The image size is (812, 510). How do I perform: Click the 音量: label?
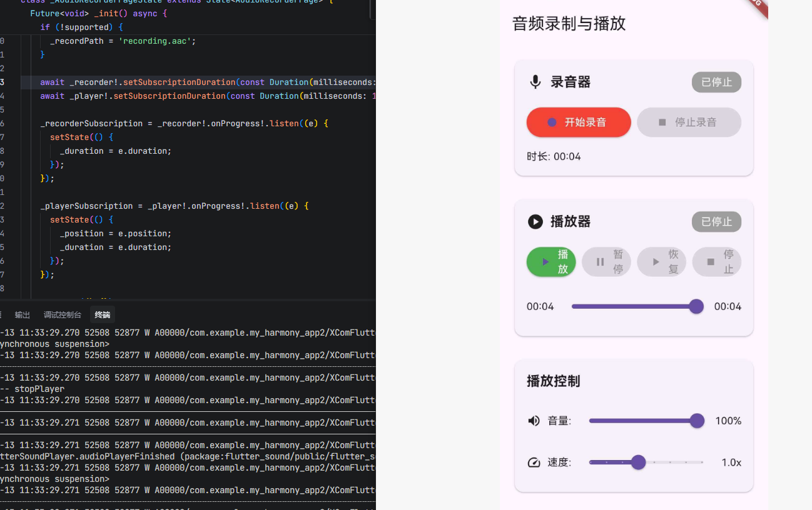[x=559, y=421]
